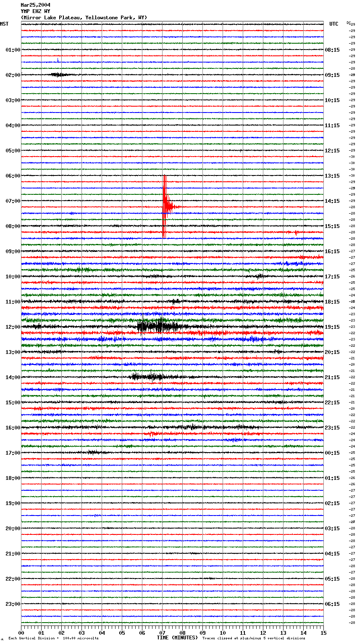This screenshot has width=357, height=644.
Task: Select the 16:00 MST time label
Action: pos(13,428)
